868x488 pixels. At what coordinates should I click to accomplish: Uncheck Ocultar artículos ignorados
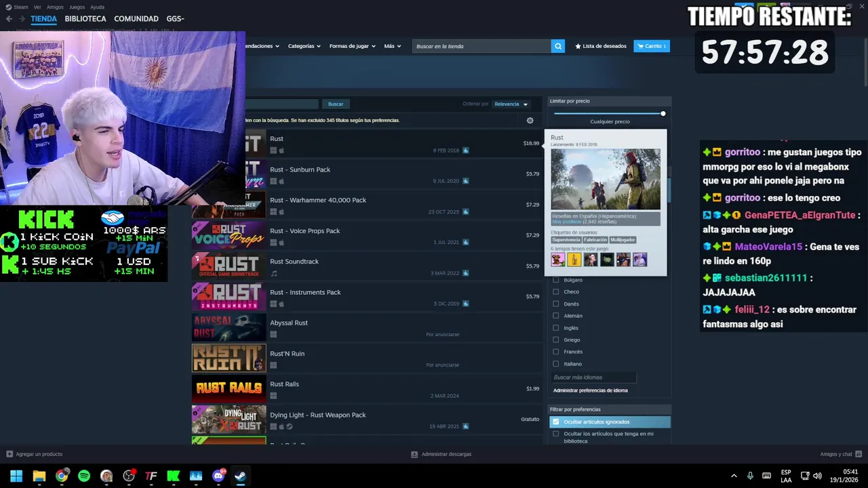tap(556, 422)
